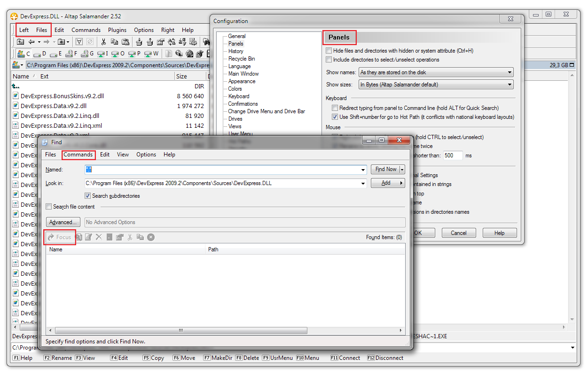The image size is (588, 373).
Task: Switch to drive G in drive bar
Action: pos(87,54)
